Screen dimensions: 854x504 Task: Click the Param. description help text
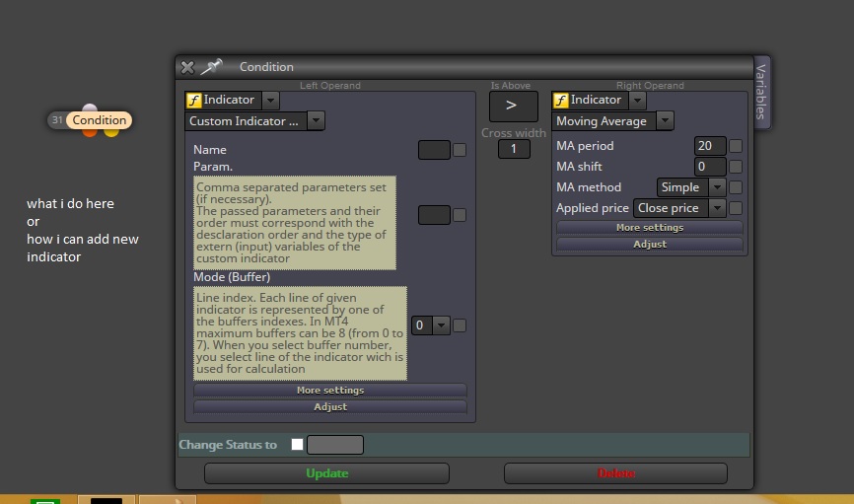[295, 223]
